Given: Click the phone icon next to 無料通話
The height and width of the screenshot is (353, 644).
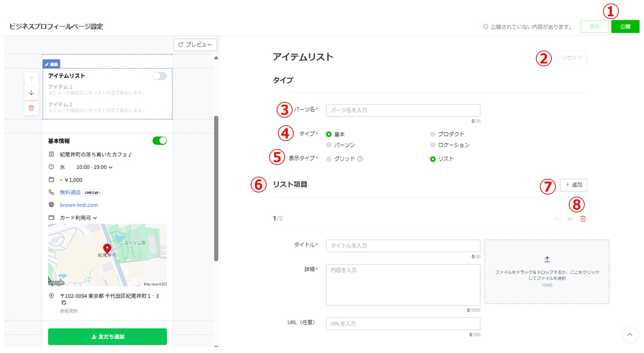Looking at the screenshot, I should [x=51, y=192].
